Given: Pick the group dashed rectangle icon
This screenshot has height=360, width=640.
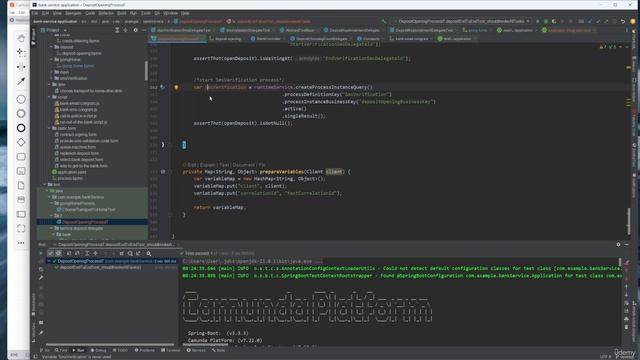Looking at the screenshot, I should pyautogui.click(x=21, y=228).
